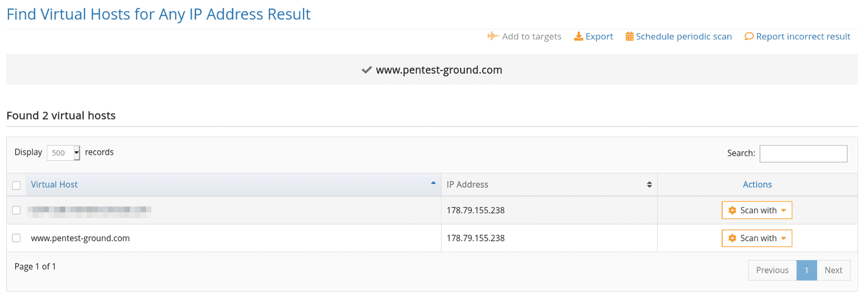Click the Previous pagination button

point(772,270)
